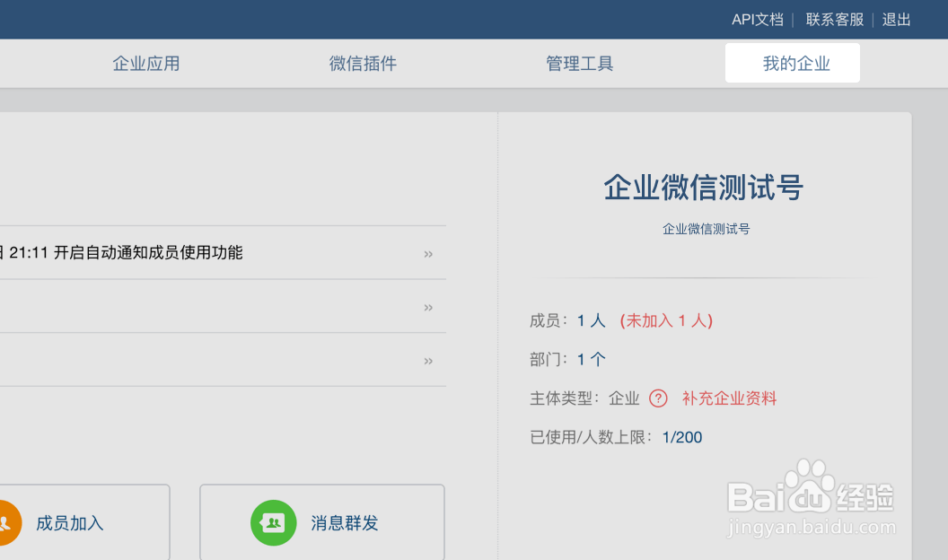Switch to the 微信插件 tab
This screenshot has width=948, height=560.
pos(363,63)
